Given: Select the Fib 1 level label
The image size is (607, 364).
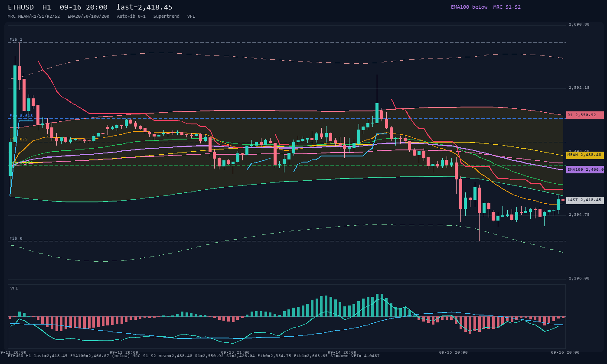Looking at the screenshot, I should (x=16, y=39).
